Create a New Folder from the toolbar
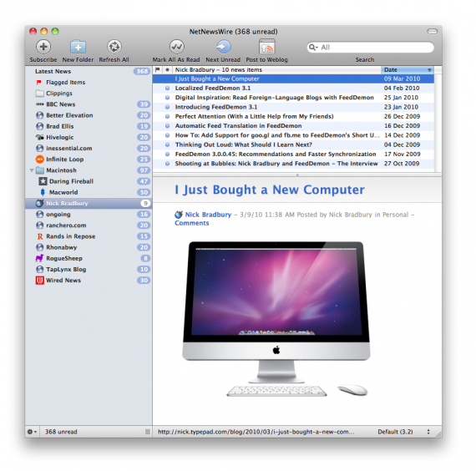This screenshot has height=471, width=476. [78, 47]
